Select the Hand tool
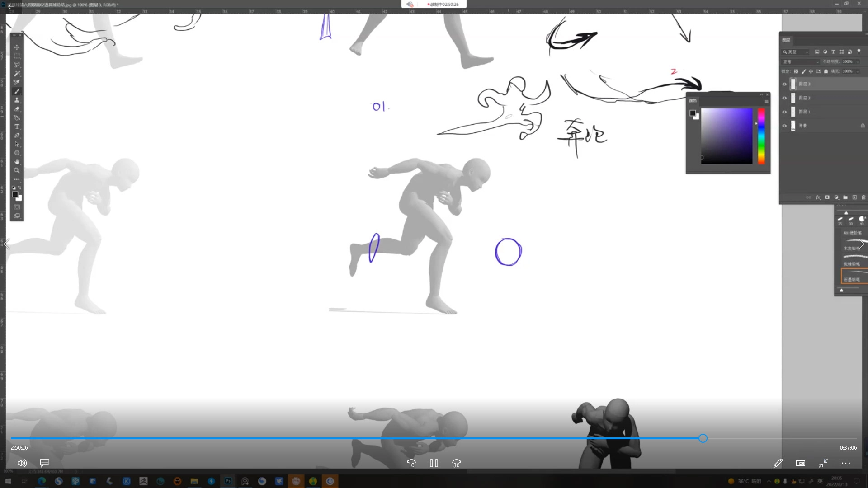The image size is (868, 488). 17,162
